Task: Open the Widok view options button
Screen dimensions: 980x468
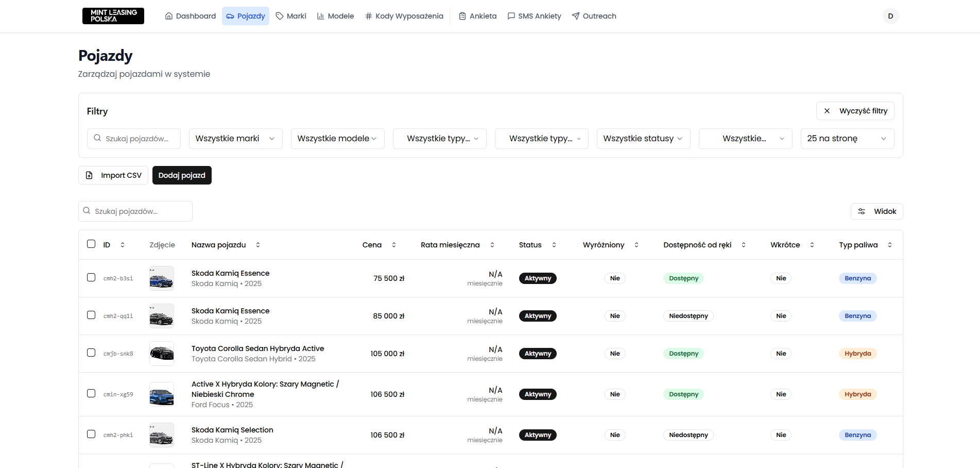Action: pyautogui.click(x=877, y=211)
